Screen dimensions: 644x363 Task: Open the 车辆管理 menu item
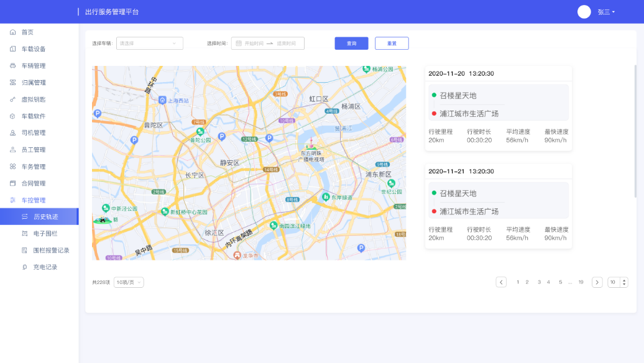(x=39, y=66)
